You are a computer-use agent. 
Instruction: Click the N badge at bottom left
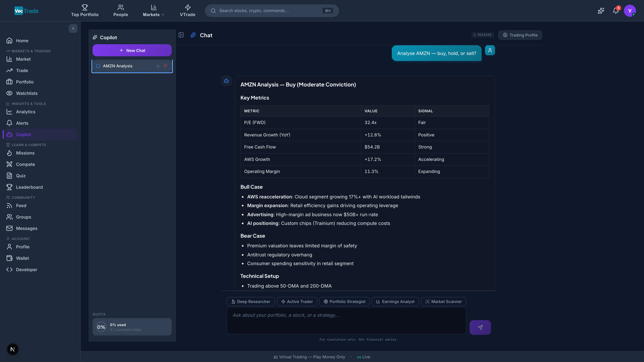click(13, 349)
